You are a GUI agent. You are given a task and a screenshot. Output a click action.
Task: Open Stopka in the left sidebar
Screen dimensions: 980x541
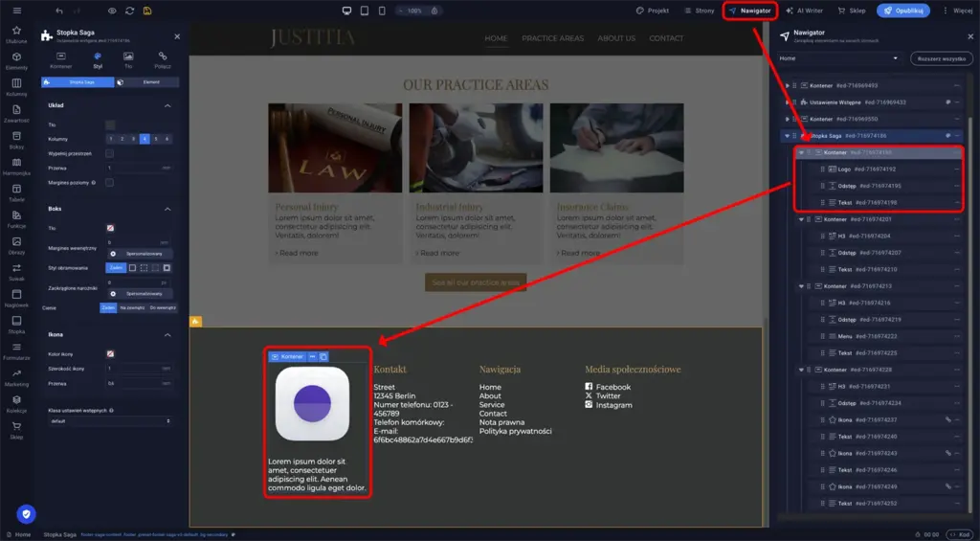tap(17, 325)
